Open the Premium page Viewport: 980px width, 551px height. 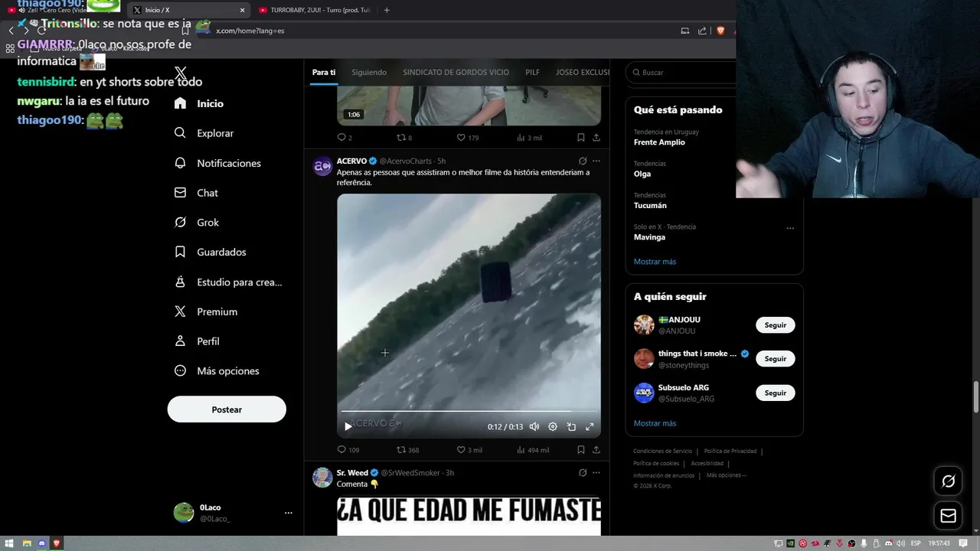tap(205, 311)
